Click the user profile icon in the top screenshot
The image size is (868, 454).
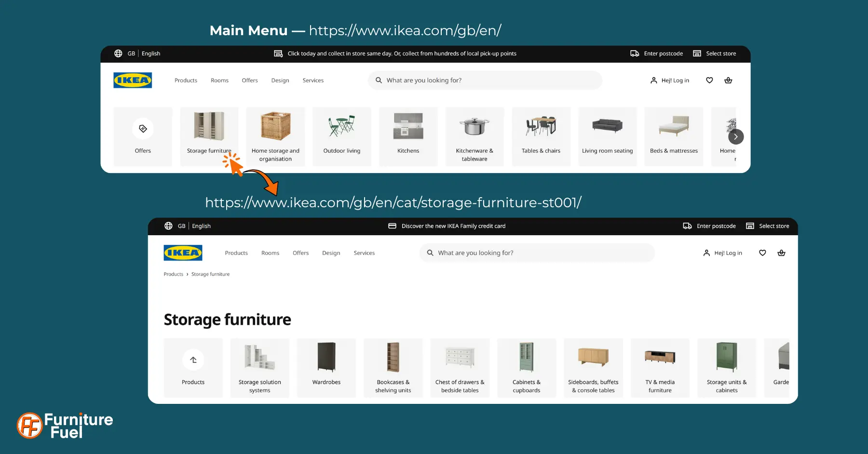pyautogui.click(x=653, y=80)
